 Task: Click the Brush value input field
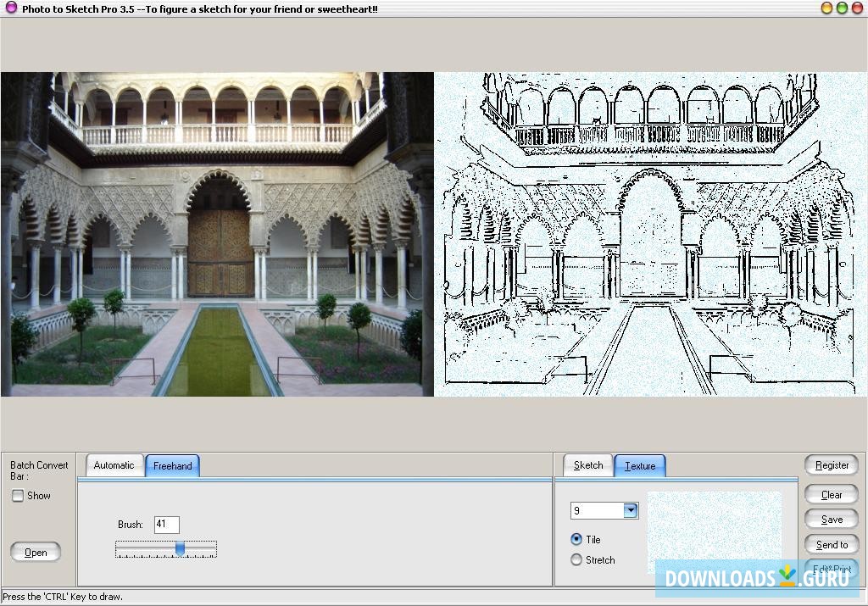click(x=166, y=525)
